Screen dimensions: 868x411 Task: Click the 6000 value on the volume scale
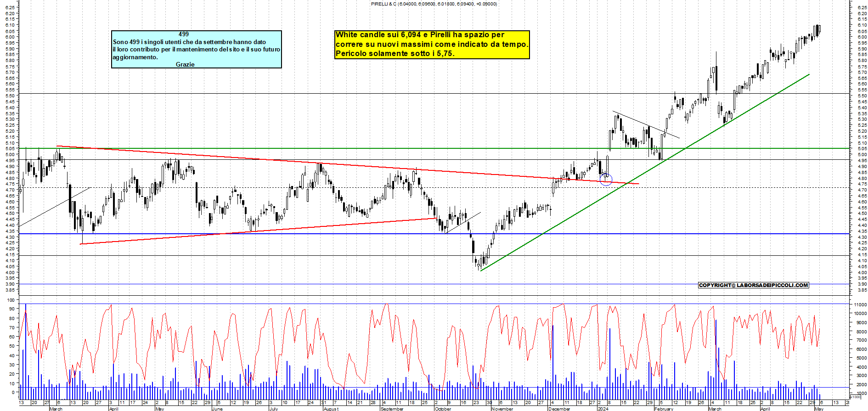point(862,349)
